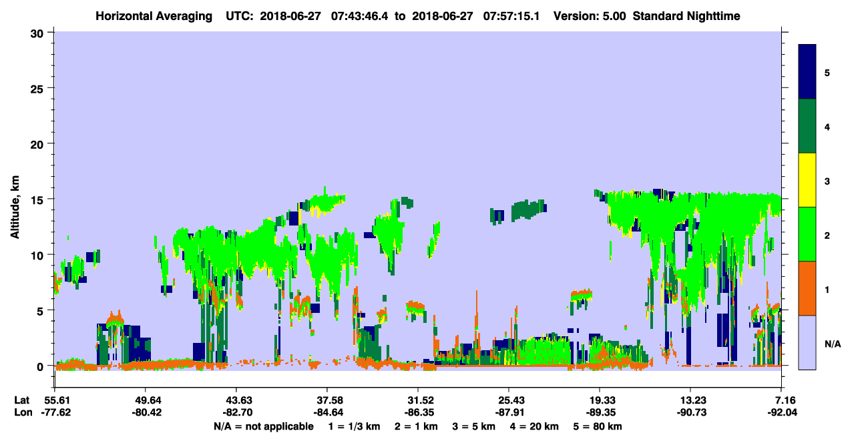Click the orange colorbar segment labeled 1
This screenshot has width=868, height=445.
[807, 288]
